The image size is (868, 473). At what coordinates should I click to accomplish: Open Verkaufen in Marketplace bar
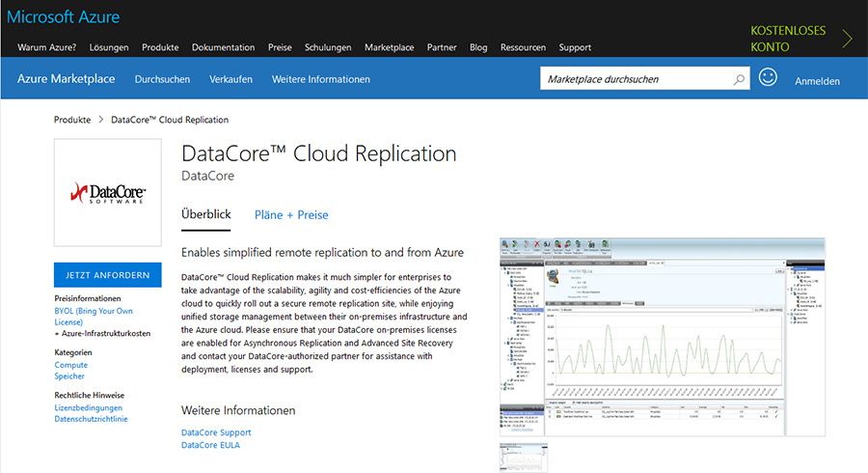tap(231, 79)
